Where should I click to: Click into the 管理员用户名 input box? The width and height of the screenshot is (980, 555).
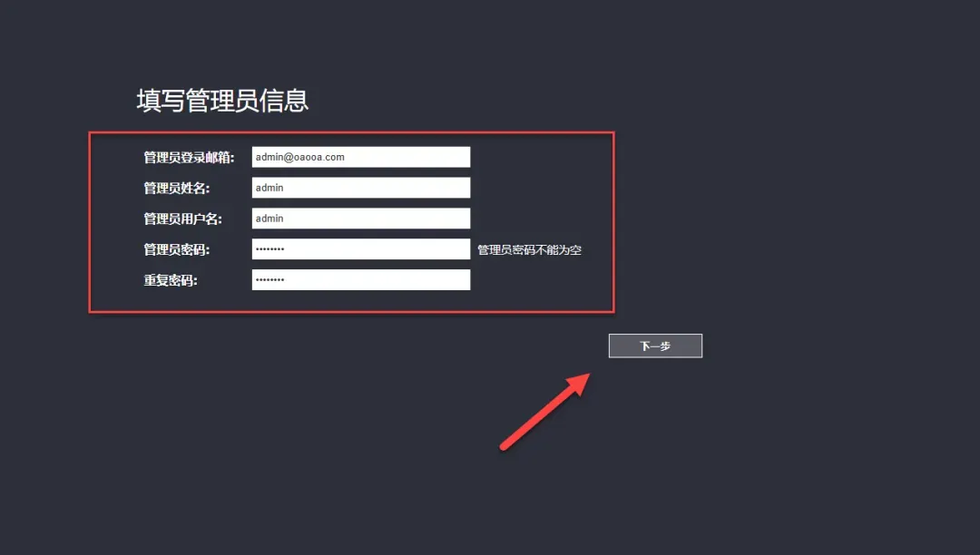click(360, 218)
